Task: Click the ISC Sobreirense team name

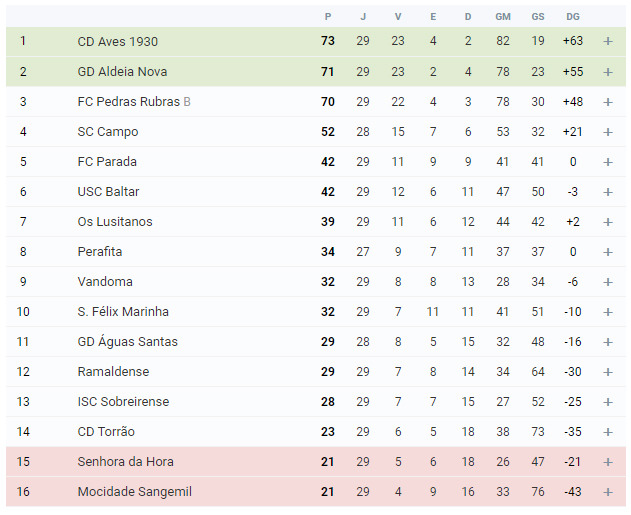Action: click(x=123, y=402)
